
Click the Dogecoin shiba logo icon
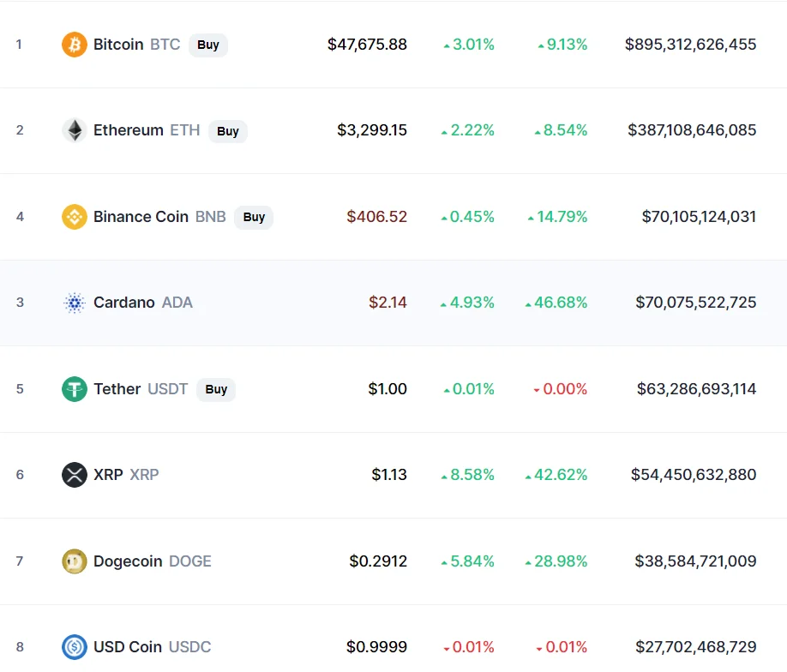click(x=75, y=561)
